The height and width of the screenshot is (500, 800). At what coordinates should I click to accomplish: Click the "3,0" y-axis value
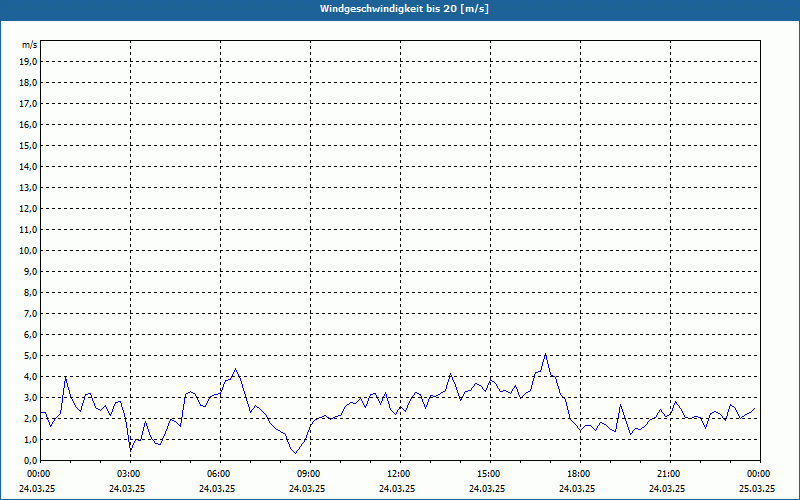point(30,397)
